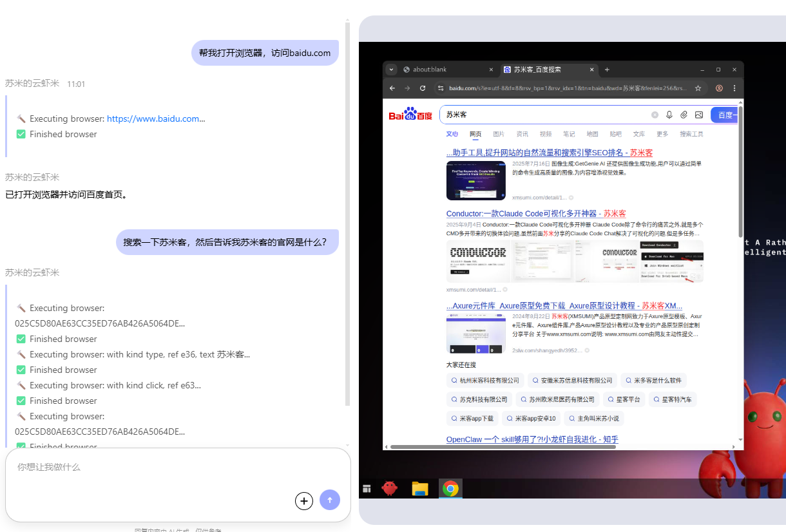Click the image search icon in Baidu
The height and width of the screenshot is (532, 786).
click(x=699, y=115)
